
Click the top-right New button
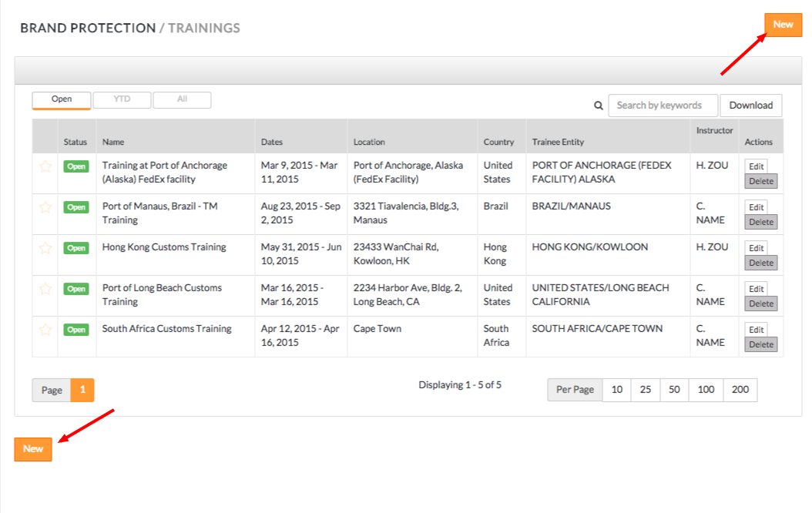click(783, 25)
